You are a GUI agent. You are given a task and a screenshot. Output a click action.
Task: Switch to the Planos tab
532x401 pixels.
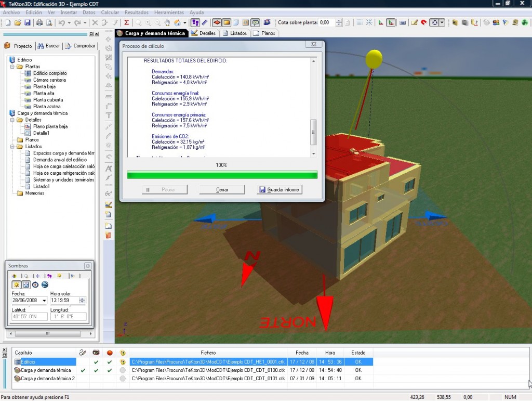[264, 33]
